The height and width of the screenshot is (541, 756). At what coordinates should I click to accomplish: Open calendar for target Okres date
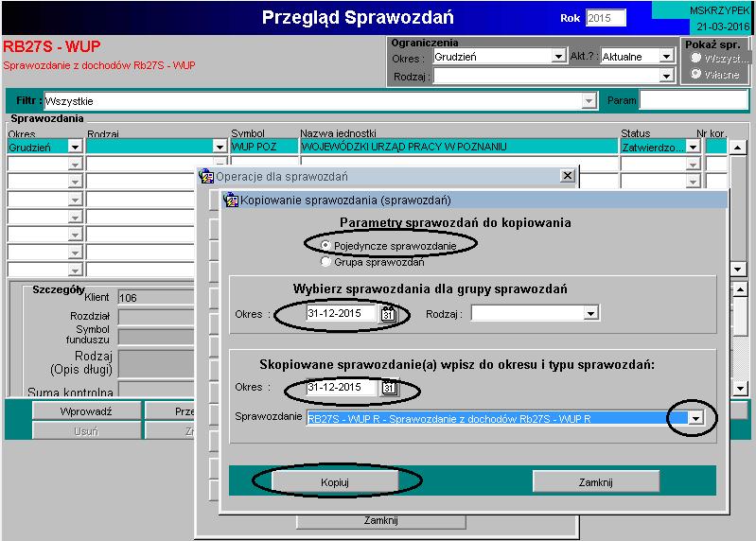point(389,388)
